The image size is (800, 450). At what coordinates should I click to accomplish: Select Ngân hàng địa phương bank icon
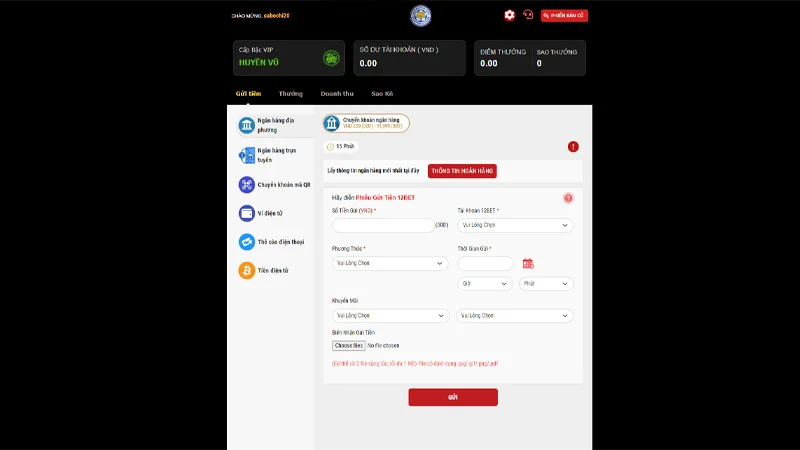tap(246, 125)
